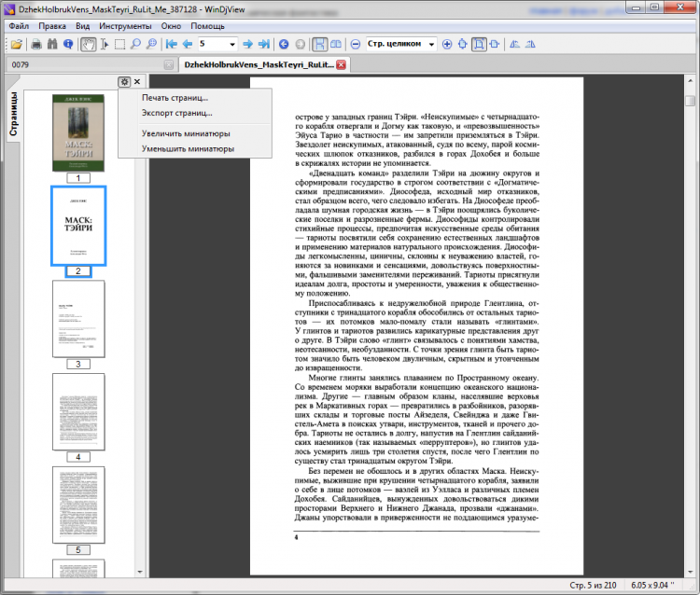The height and width of the screenshot is (595, 700).
Task: Select page 4 thumbnail
Action: (x=78, y=412)
